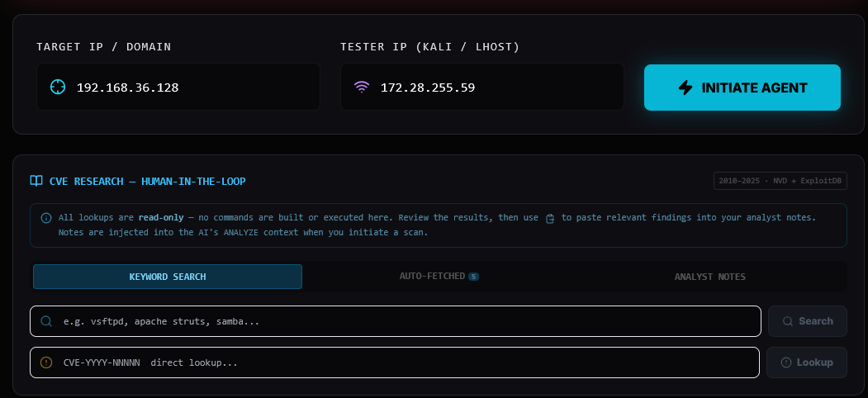Click the Lookup button

click(x=807, y=362)
